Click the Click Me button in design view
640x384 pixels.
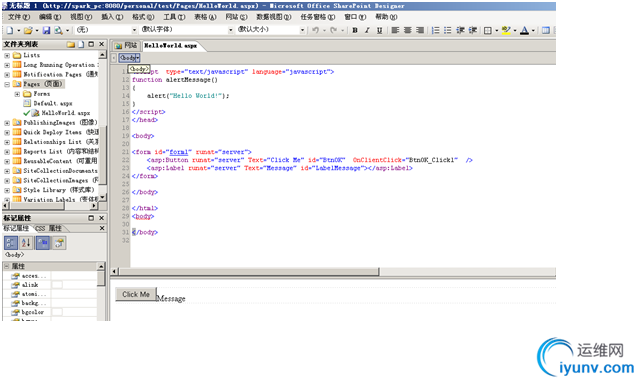coord(136,294)
